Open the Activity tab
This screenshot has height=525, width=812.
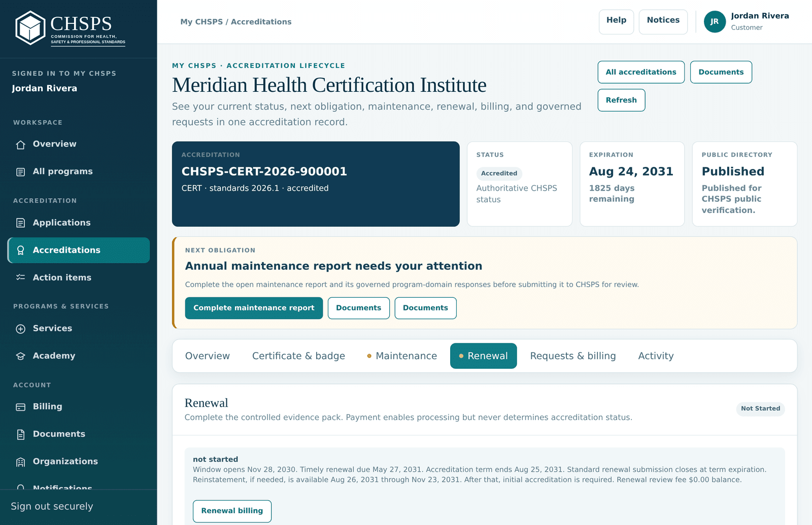656,356
